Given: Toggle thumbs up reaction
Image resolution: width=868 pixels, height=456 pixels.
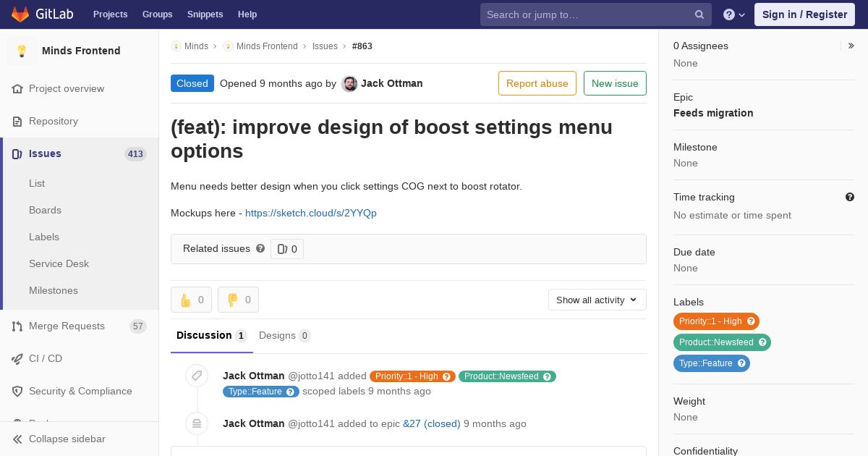Looking at the screenshot, I should [191, 300].
